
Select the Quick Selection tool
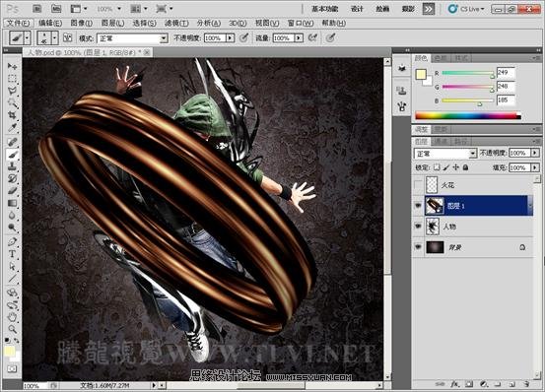click(12, 102)
